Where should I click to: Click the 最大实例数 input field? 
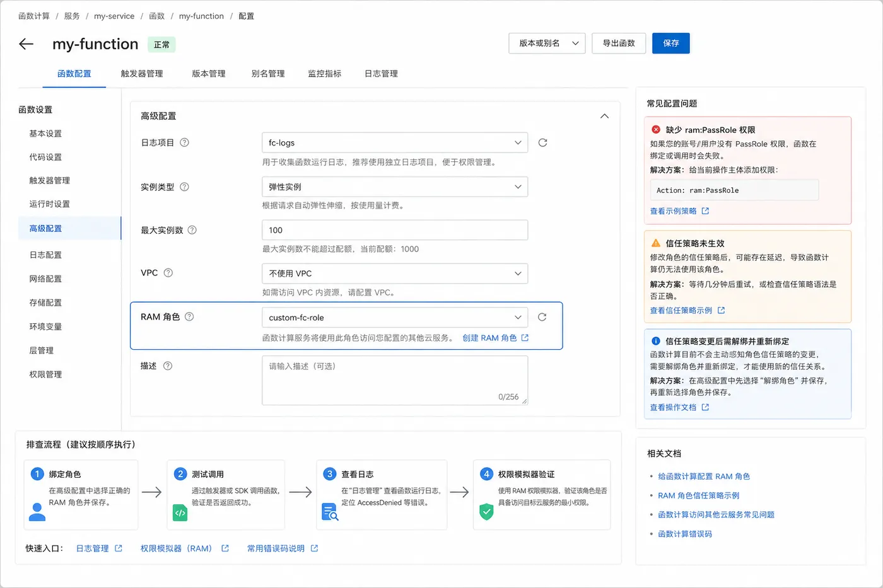pos(395,230)
